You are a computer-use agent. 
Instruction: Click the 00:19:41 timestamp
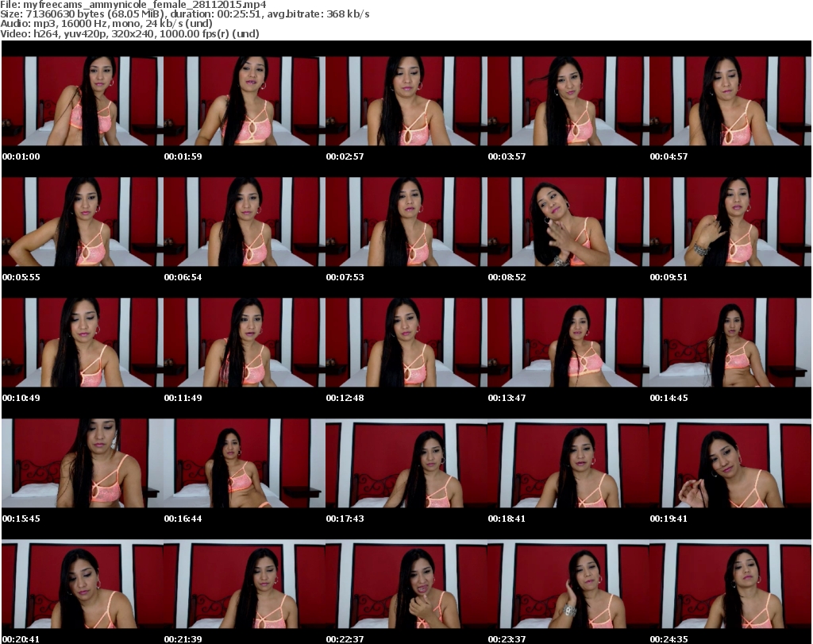pyautogui.click(x=669, y=519)
